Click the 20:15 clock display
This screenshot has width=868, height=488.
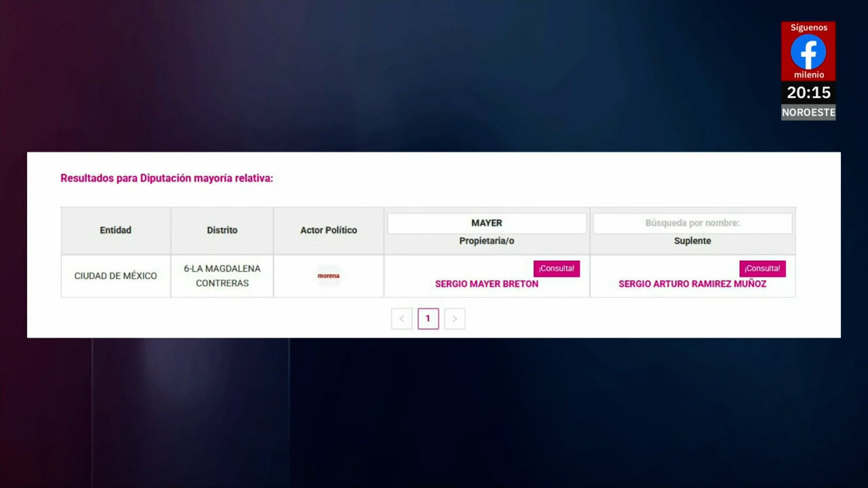tap(808, 93)
